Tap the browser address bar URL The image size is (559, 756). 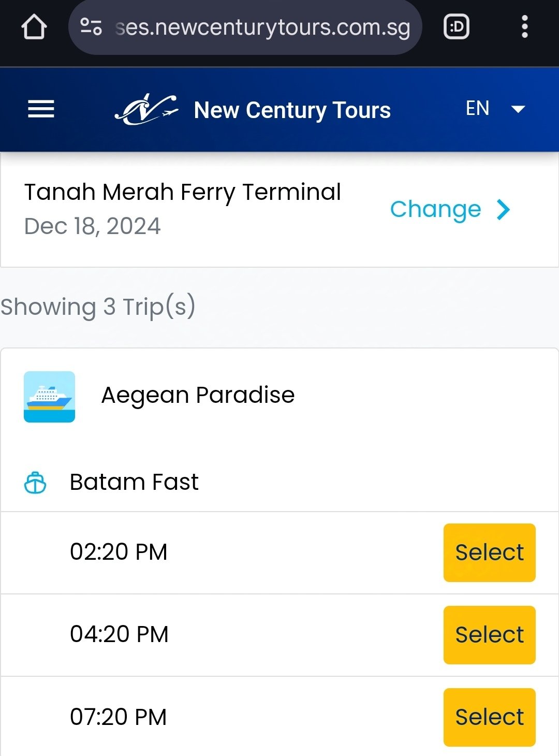[x=263, y=27]
